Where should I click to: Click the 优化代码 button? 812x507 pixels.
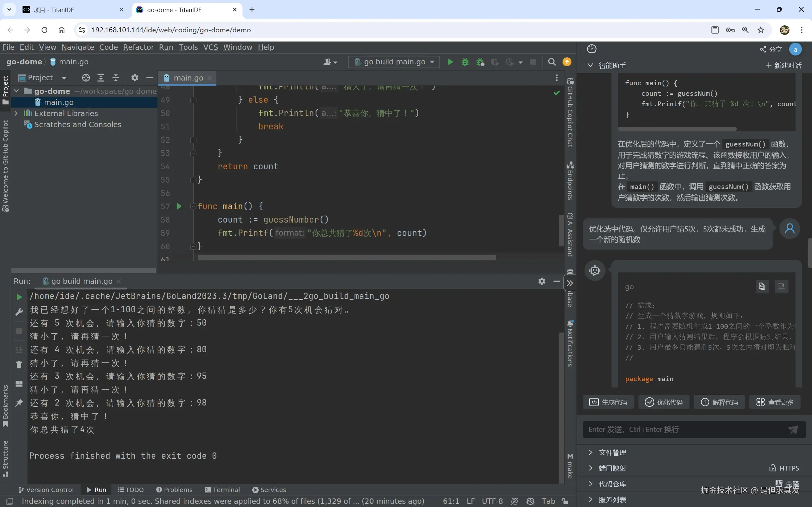[x=664, y=402]
